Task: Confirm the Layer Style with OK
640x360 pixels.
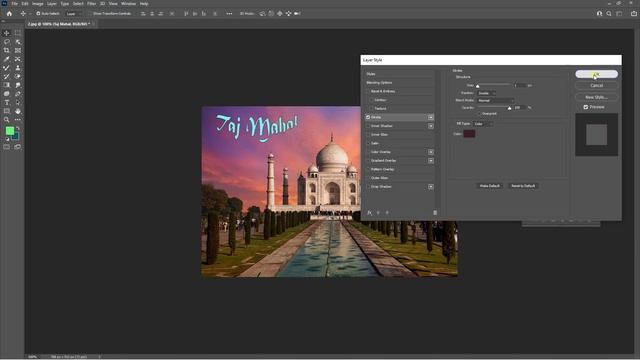Action: (596, 74)
